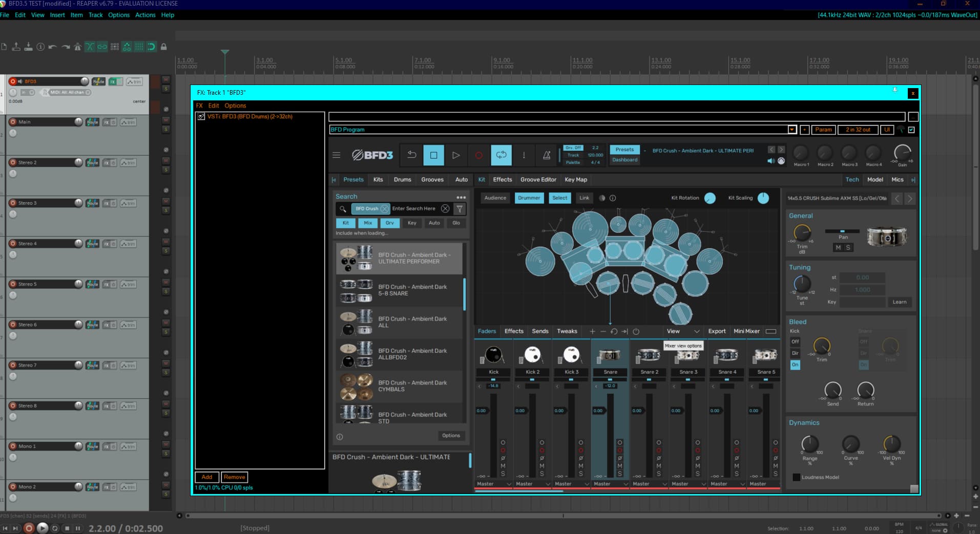Screen dimensions: 980x534
Task: Open the Dashboard button
Action: click(625, 160)
